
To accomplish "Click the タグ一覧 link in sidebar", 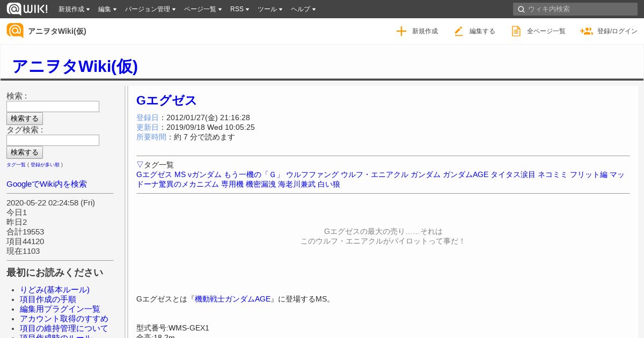I will (16, 165).
